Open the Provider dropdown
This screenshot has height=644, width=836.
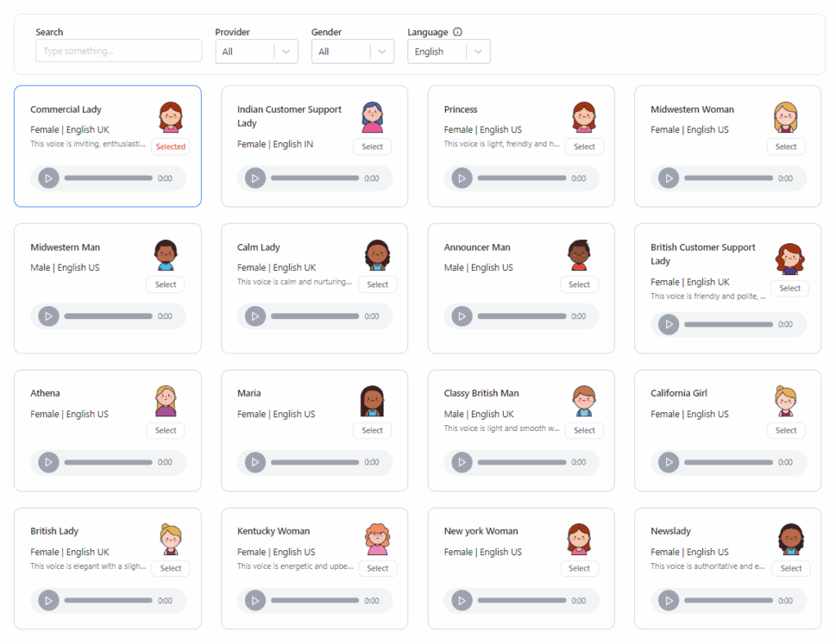(x=256, y=51)
